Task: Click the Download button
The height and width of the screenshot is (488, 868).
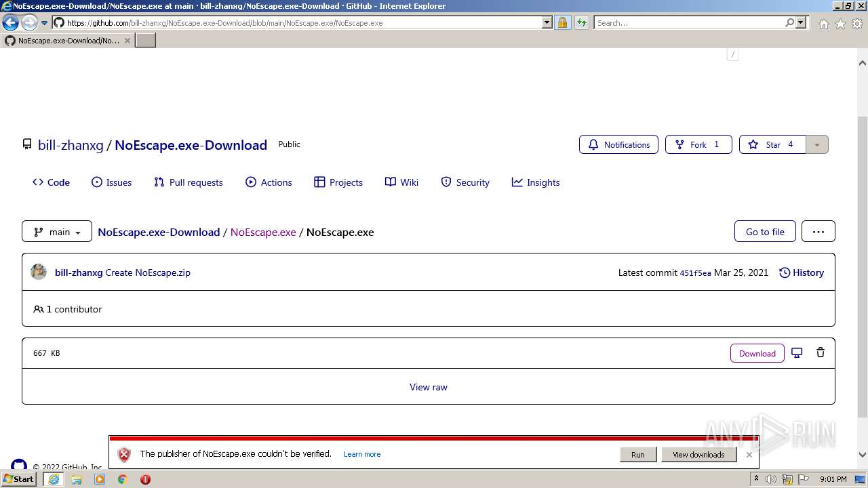Action: tap(757, 353)
